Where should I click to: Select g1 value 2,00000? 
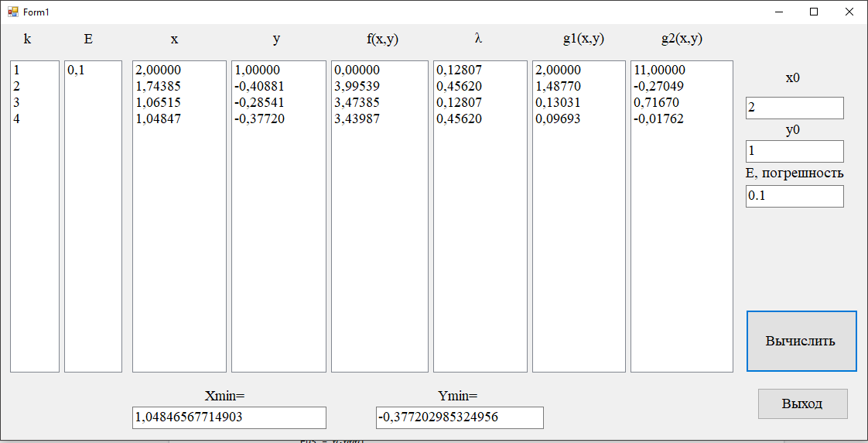pos(579,70)
